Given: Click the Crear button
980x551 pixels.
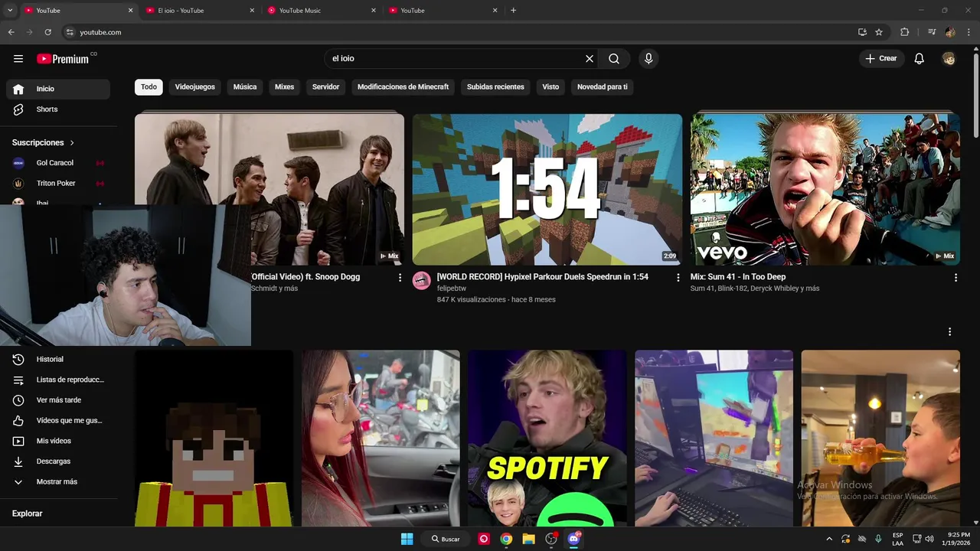Looking at the screenshot, I should click(880, 59).
